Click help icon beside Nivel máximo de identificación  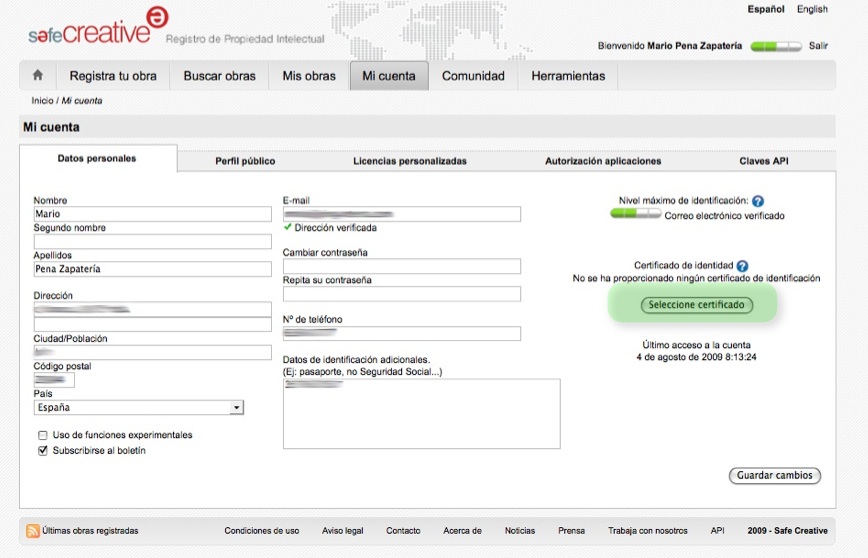758,201
